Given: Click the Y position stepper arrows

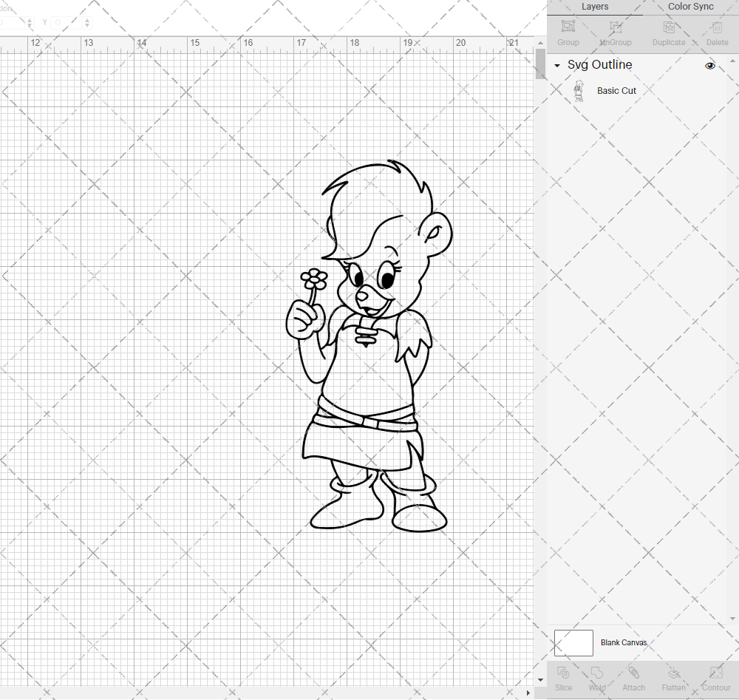Looking at the screenshot, I should click(x=87, y=23).
